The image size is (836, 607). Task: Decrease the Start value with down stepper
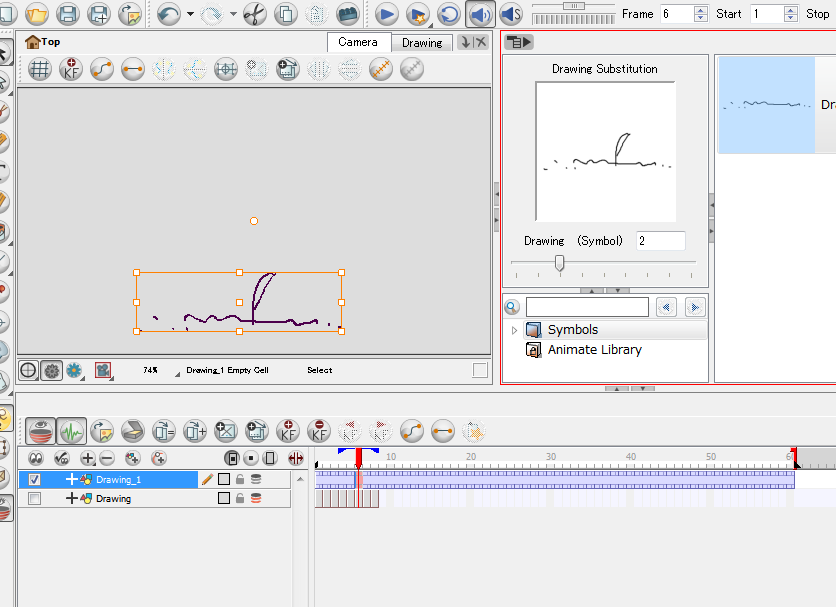(x=791, y=18)
